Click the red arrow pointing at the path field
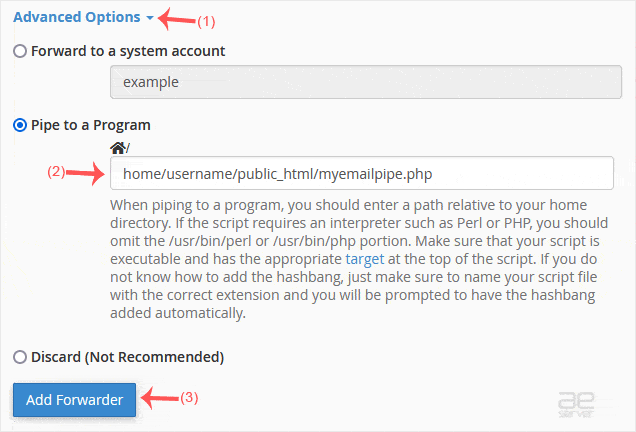 tap(86, 172)
